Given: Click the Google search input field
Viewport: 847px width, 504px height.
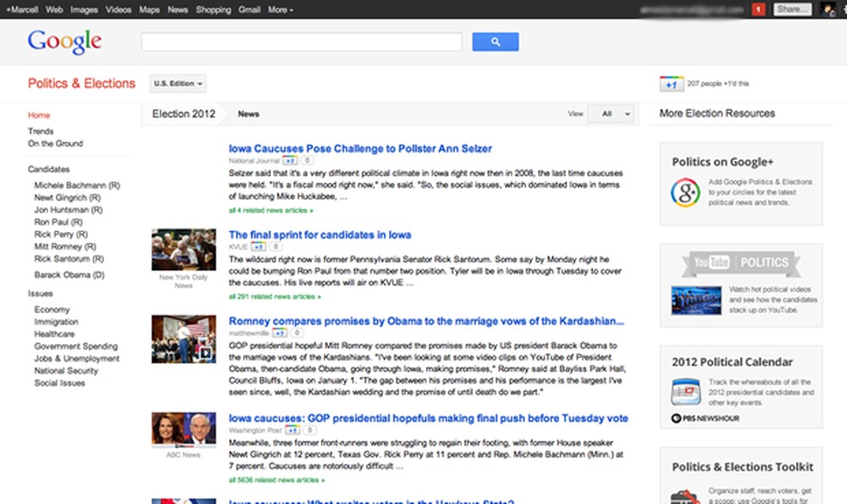Looking at the screenshot, I should coord(301,41).
